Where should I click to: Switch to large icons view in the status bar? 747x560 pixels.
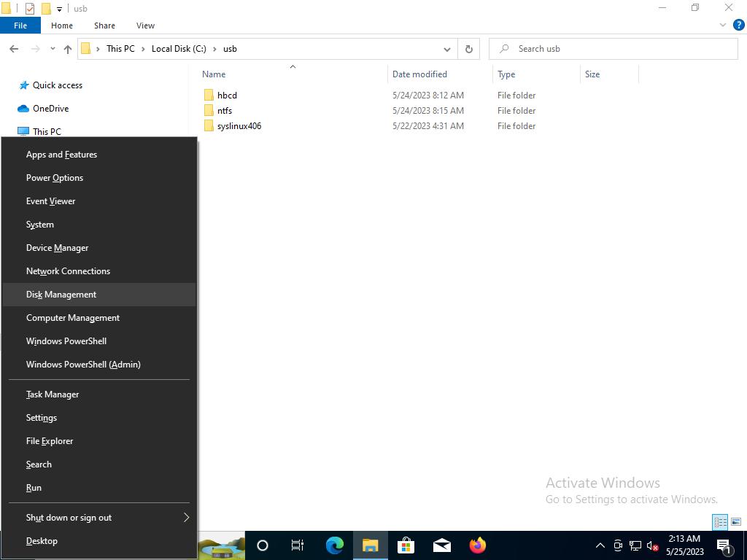click(735, 522)
